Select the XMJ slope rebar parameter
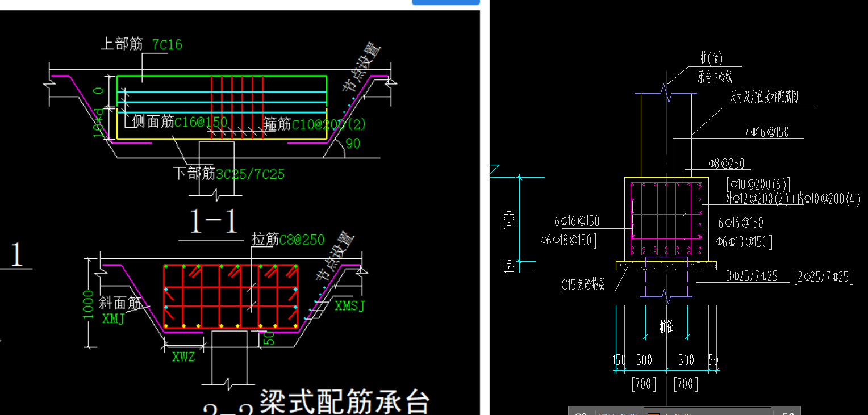This screenshot has width=868, height=415. (x=113, y=319)
